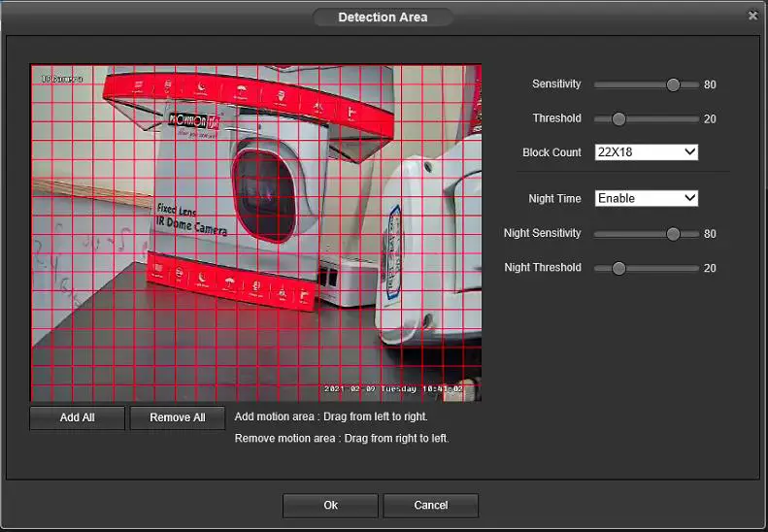Click the 'Remove motion area' instruction text
Viewport: 768px width, 532px height.
coord(342,439)
